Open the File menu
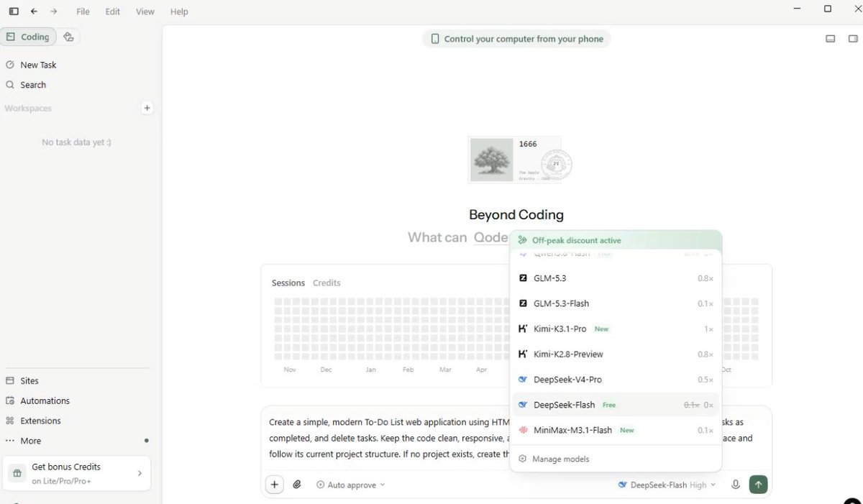 (83, 12)
